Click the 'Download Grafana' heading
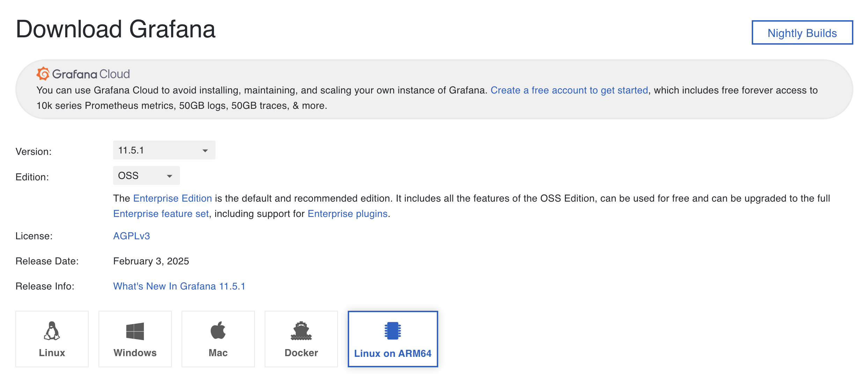This screenshot has width=868, height=376. coord(116,29)
